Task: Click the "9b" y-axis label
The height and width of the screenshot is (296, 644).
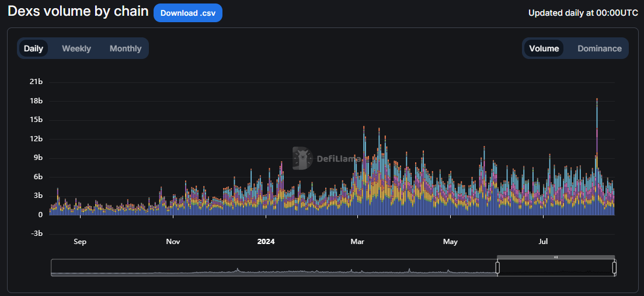Action: [x=38, y=158]
